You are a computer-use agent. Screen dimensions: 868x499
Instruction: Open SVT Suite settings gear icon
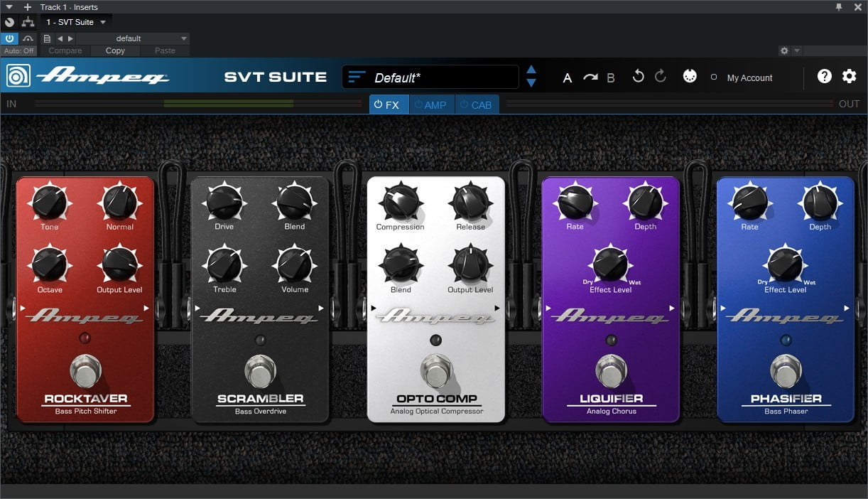click(x=850, y=77)
